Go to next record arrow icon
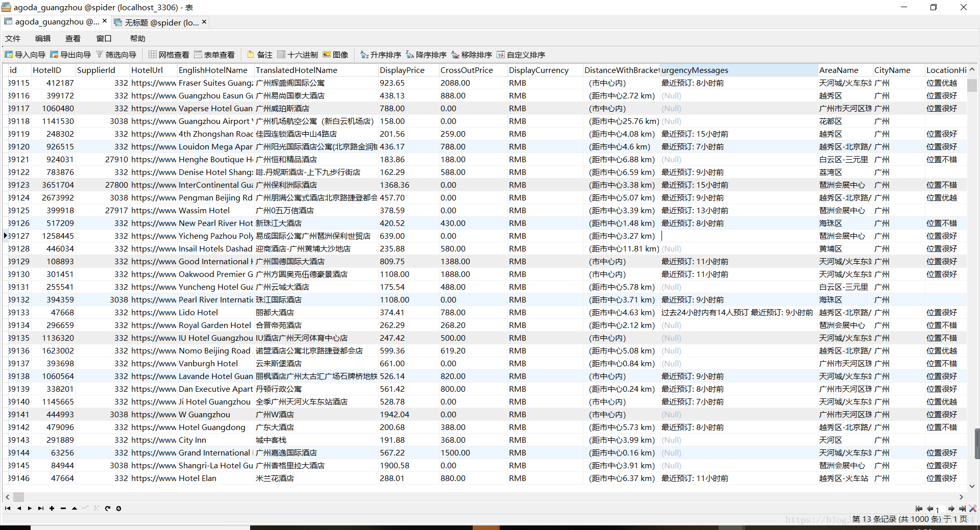The height and width of the screenshot is (530, 980). (30, 508)
